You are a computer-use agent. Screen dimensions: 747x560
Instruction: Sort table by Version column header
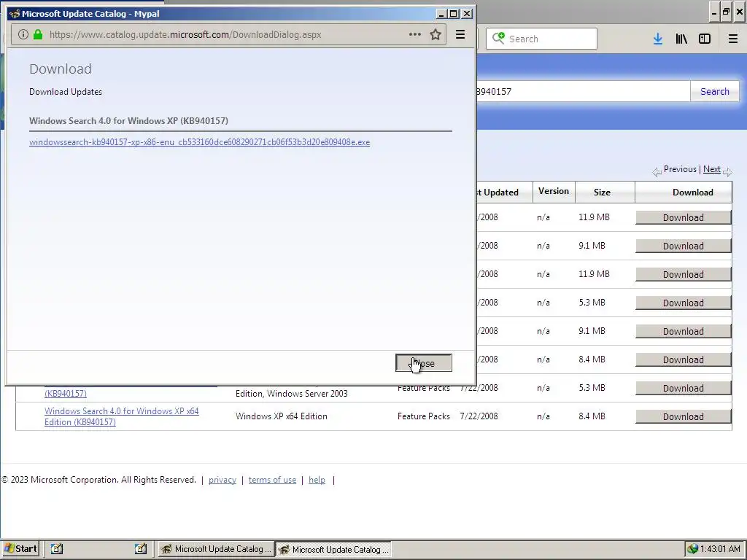point(554,192)
